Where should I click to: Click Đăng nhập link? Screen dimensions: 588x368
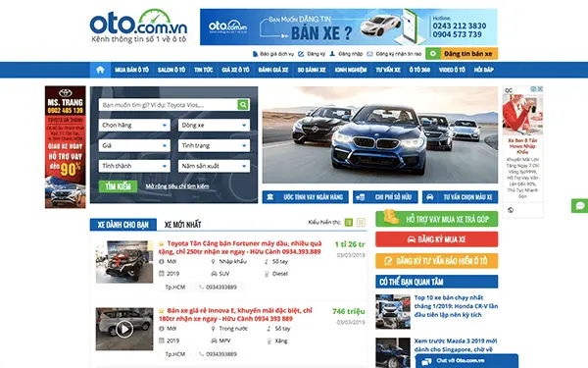(346, 54)
